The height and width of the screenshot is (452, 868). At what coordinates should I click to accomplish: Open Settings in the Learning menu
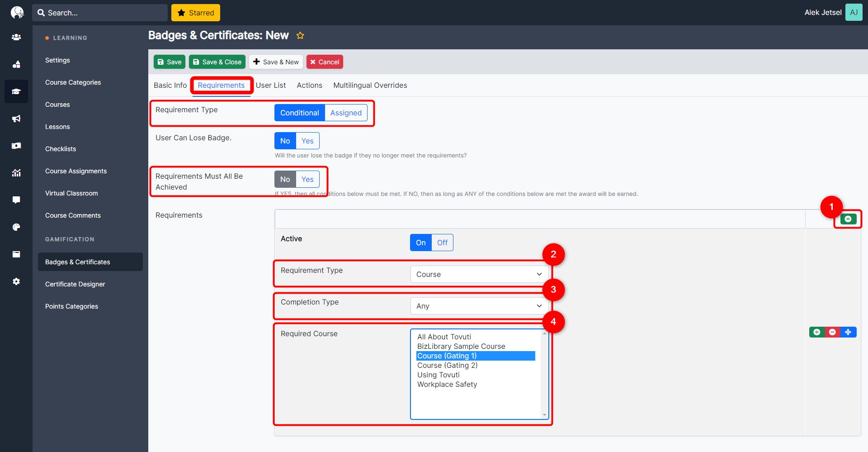pyautogui.click(x=57, y=60)
